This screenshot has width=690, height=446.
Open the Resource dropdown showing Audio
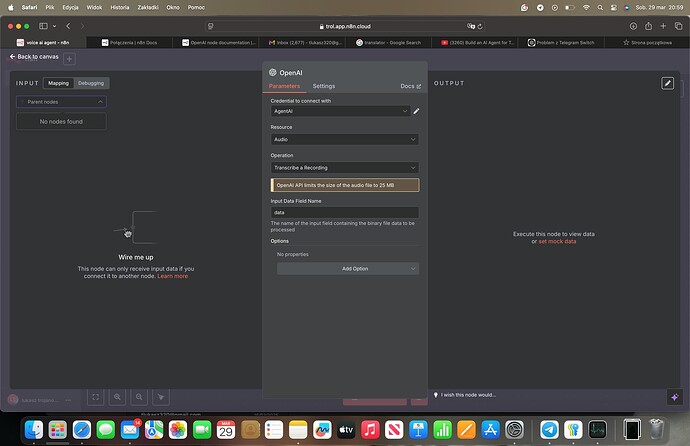click(x=345, y=139)
